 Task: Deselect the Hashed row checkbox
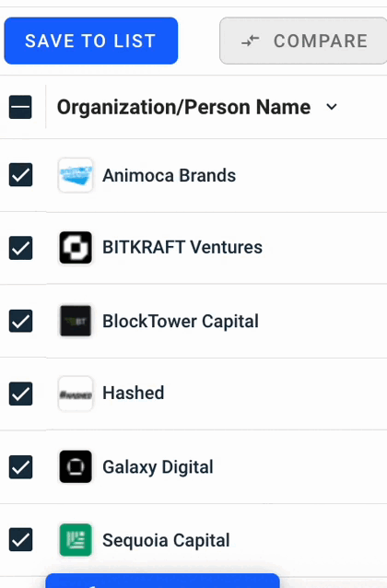[20, 394]
